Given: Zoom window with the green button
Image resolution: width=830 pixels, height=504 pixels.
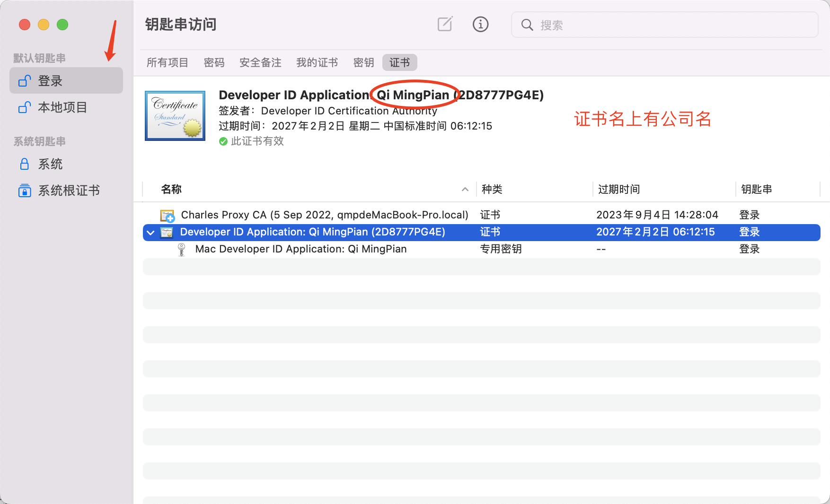Looking at the screenshot, I should click(62, 25).
